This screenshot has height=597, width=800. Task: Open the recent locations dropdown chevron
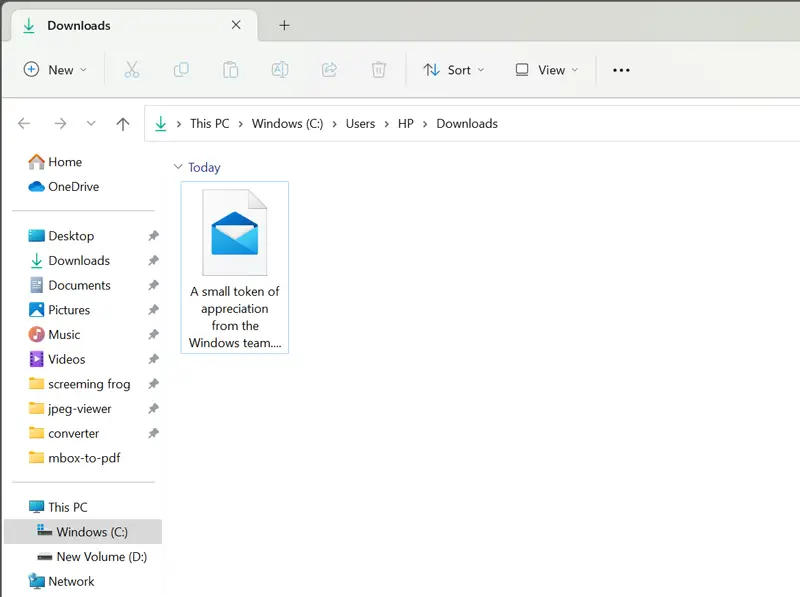click(x=91, y=124)
